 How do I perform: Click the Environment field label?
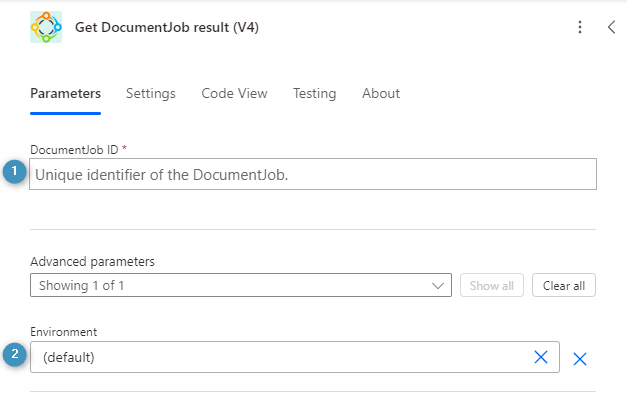tap(64, 332)
